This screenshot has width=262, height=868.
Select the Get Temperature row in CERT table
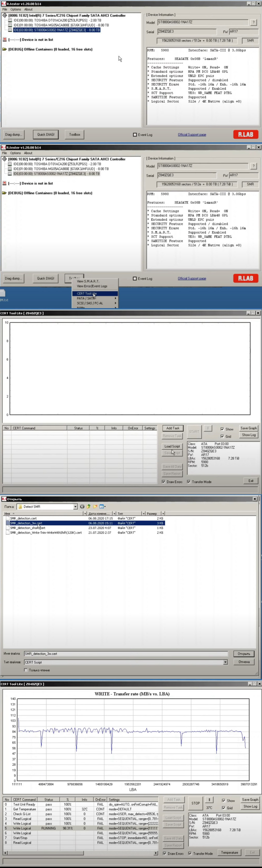click(80, 809)
